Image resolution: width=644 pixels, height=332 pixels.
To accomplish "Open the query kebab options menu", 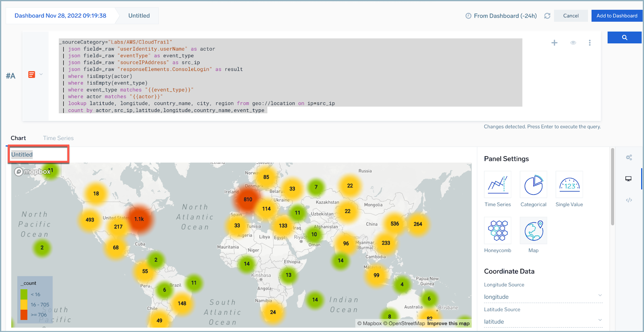I will click(x=590, y=43).
